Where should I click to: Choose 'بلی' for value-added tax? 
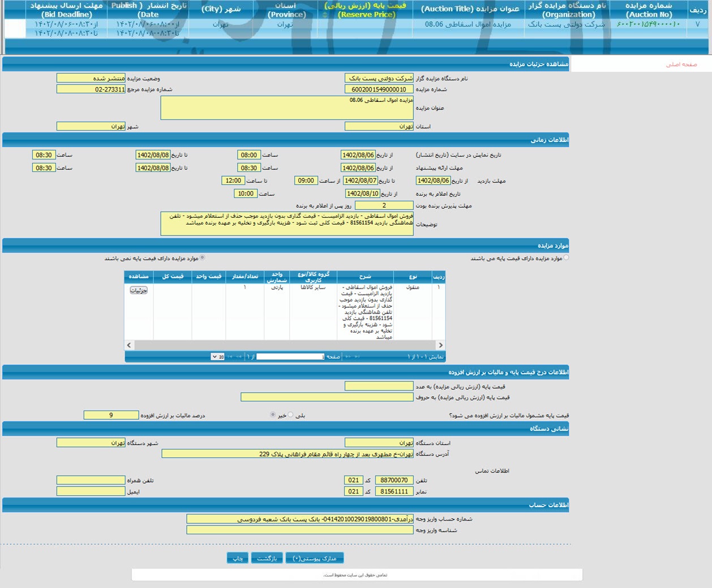coord(291,415)
